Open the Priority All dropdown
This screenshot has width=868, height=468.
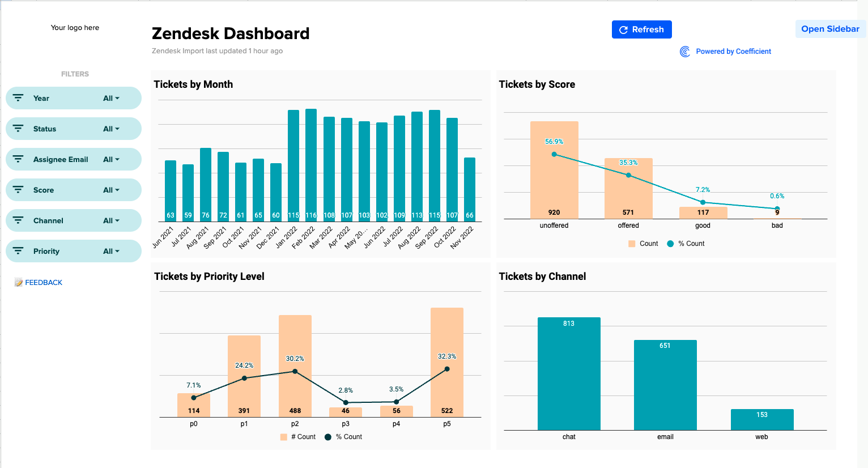tap(111, 251)
